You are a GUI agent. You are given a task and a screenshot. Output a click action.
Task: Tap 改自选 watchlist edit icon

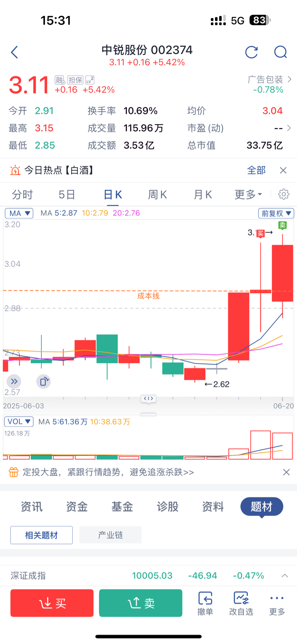tap(241, 603)
